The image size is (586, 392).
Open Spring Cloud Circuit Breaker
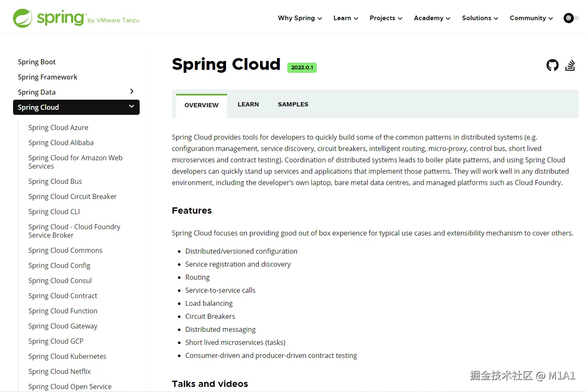pos(72,196)
